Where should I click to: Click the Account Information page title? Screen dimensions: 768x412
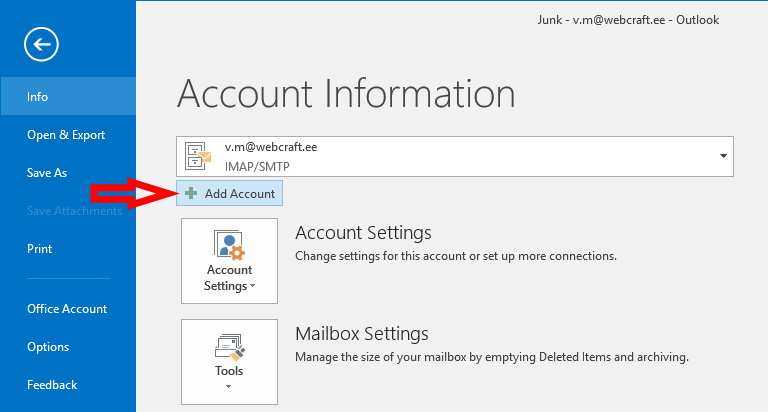coord(346,94)
